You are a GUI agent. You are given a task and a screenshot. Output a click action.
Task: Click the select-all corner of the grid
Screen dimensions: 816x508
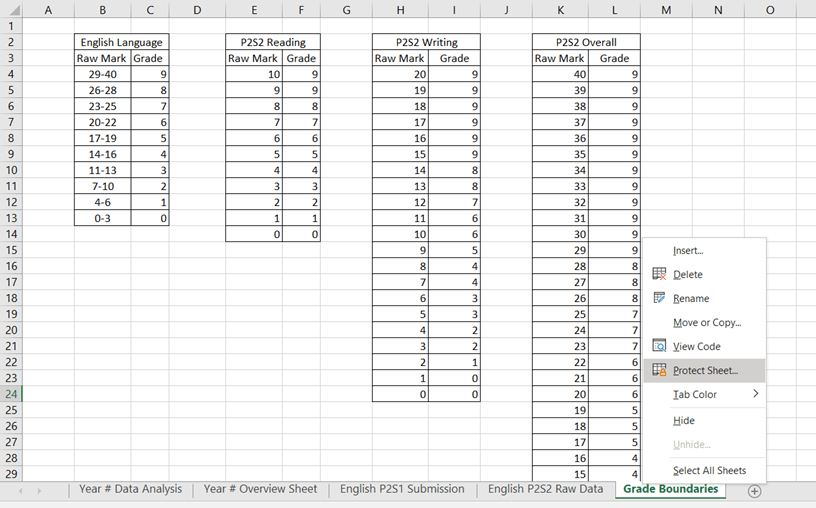click(x=11, y=10)
